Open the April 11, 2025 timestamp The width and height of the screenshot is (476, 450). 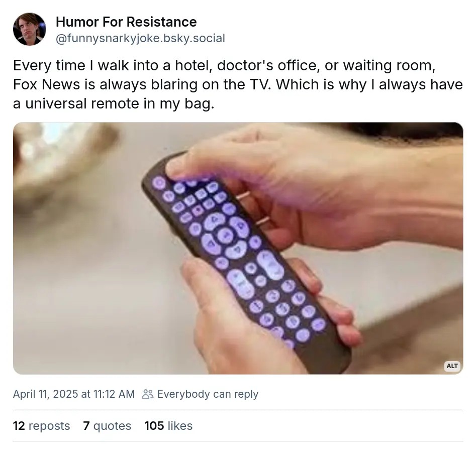click(x=74, y=394)
